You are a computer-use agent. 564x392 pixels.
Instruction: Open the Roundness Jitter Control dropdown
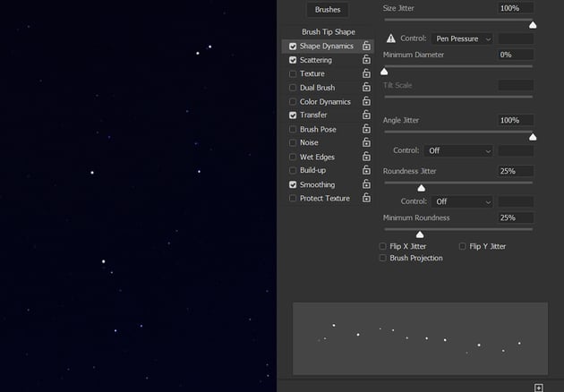click(462, 201)
